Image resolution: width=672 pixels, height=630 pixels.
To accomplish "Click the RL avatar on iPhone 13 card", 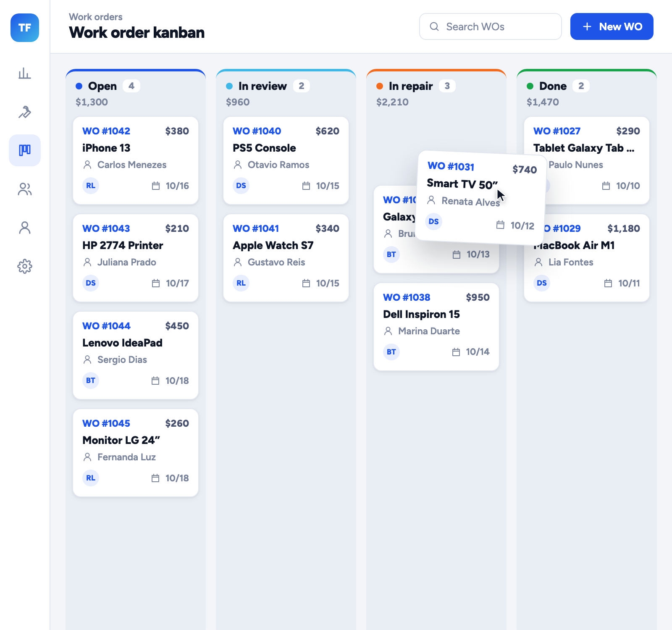I will [91, 186].
